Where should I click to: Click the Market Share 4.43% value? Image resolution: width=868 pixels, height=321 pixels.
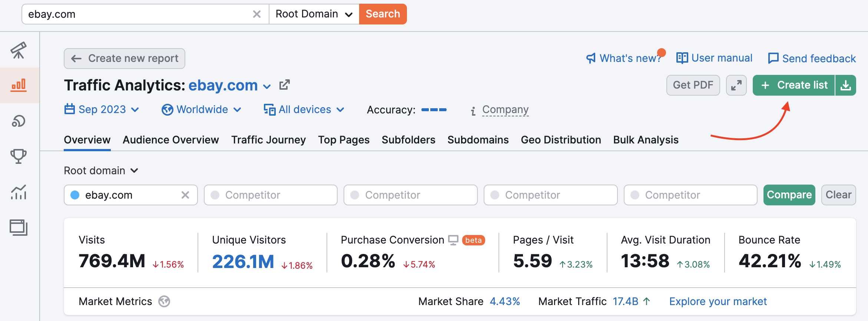(x=505, y=301)
